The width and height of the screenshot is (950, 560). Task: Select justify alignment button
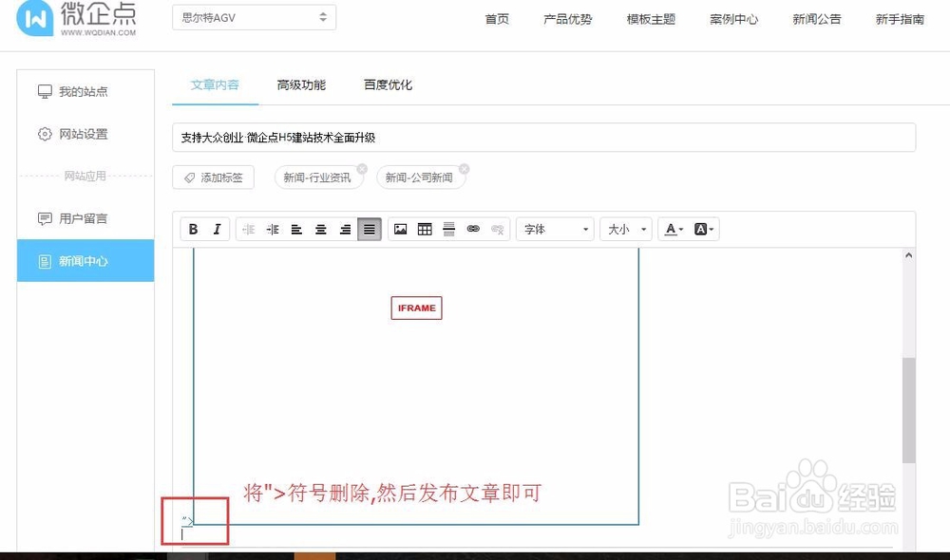[x=370, y=230]
